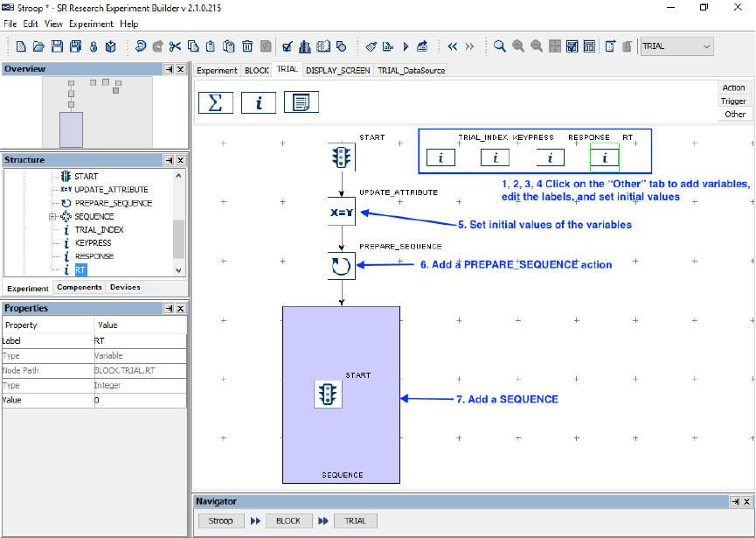Viewport: 756px width, 538px height.
Task: Create a new experiment from toolbar
Action: pyautogui.click(x=21, y=46)
